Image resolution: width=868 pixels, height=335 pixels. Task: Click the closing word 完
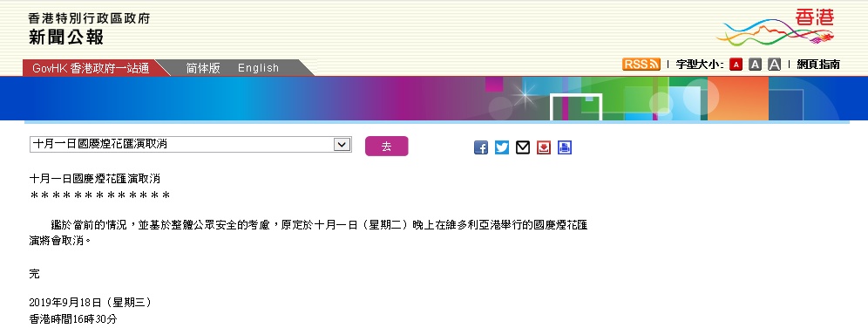(x=34, y=274)
